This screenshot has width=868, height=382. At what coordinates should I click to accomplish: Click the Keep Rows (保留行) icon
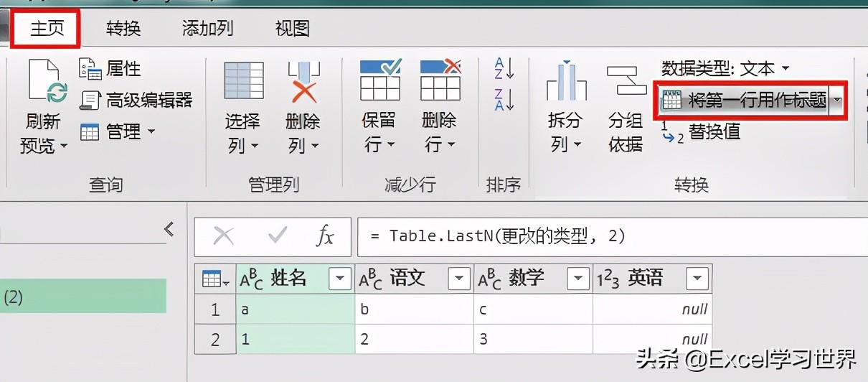pyautogui.click(x=379, y=80)
